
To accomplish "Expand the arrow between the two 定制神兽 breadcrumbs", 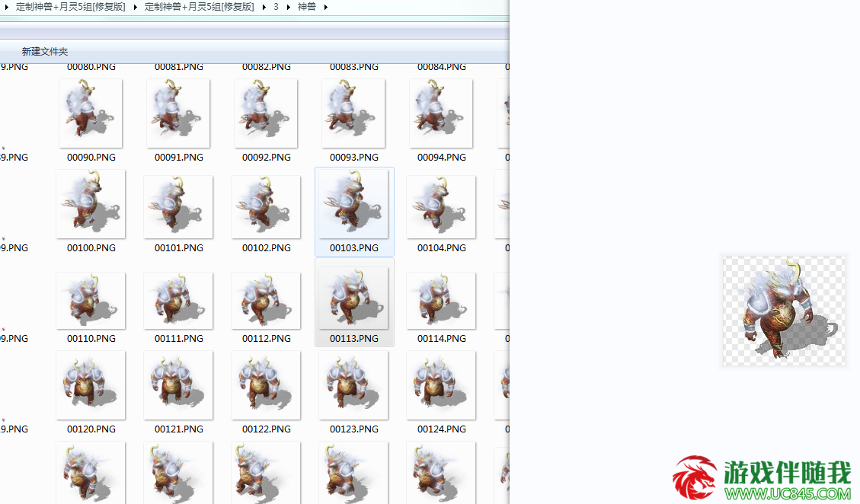I will [x=135, y=7].
